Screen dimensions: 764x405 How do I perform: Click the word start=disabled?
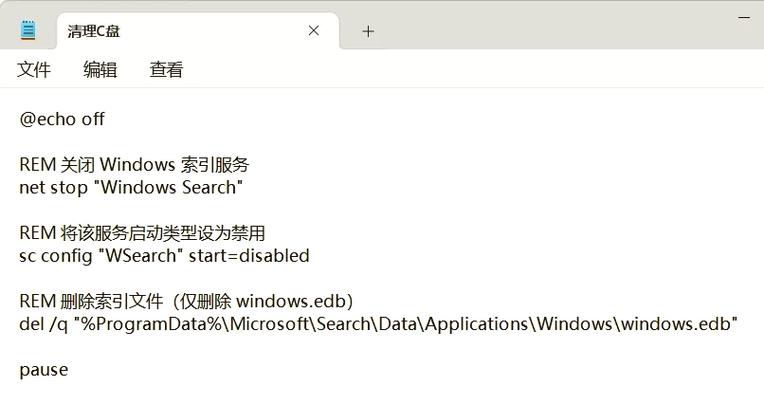(249, 256)
